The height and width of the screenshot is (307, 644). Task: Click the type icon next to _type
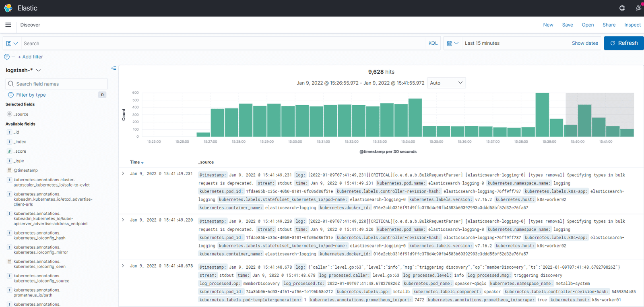[x=9, y=161]
